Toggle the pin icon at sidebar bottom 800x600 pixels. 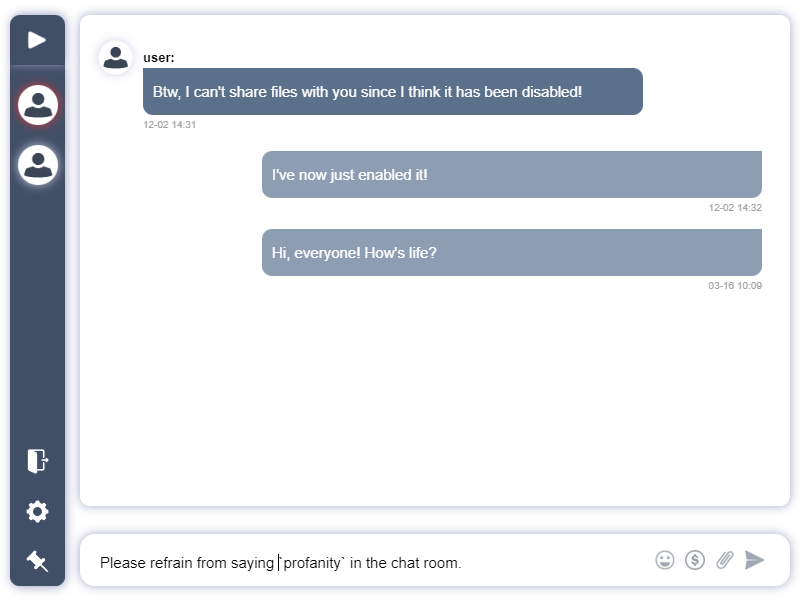click(37, 561)
